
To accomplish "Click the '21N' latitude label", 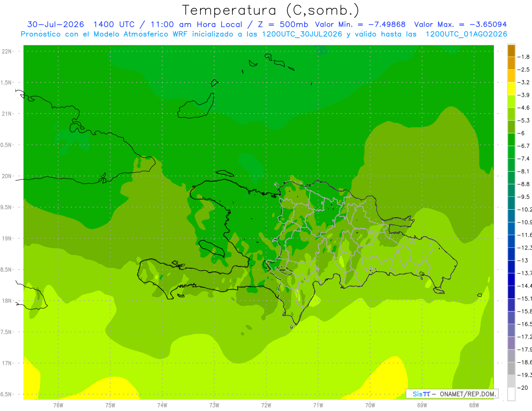I will coord(7,114).
